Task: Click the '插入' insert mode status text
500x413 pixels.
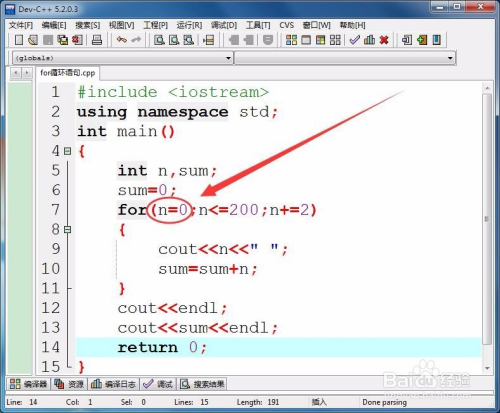Action: click(319, 402)
